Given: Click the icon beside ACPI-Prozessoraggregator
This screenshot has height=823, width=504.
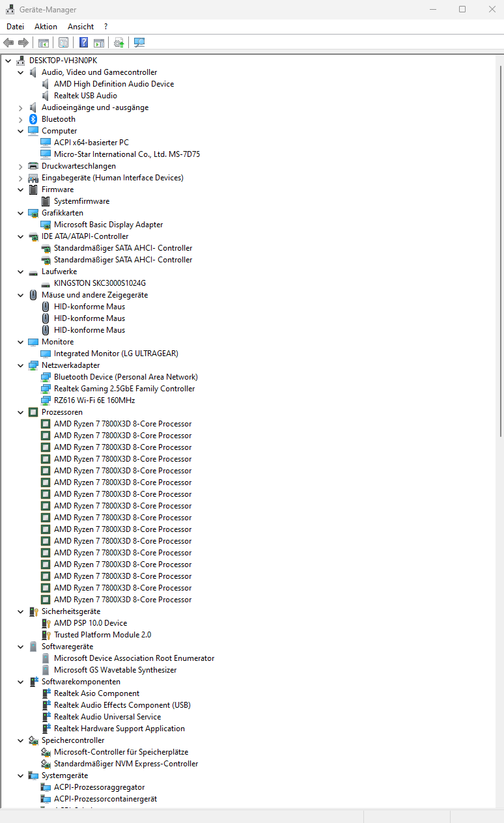Looking at the screenshot, I should [46, 787].
